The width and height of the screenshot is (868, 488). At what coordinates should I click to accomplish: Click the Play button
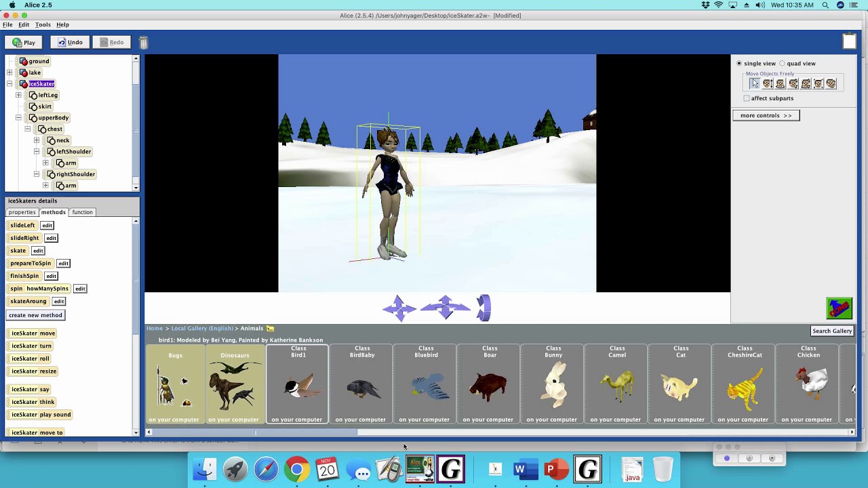pyautogui.click(x=24, y=43)
